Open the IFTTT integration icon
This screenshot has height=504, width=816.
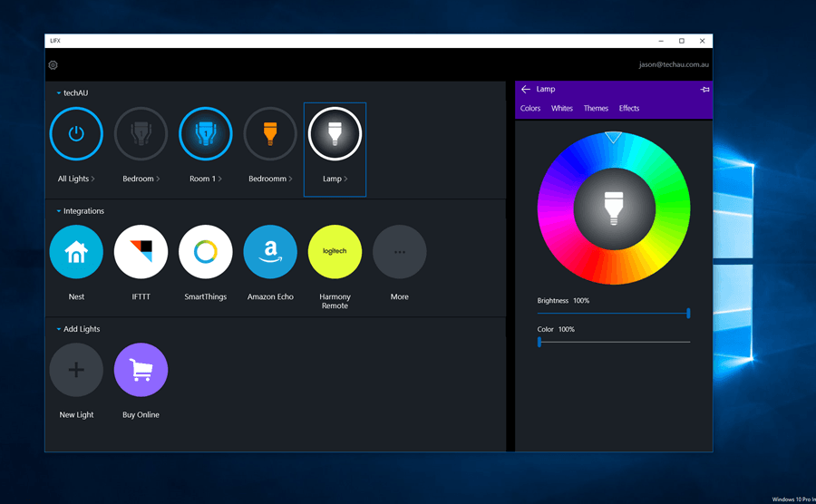(x=141, y=252)
